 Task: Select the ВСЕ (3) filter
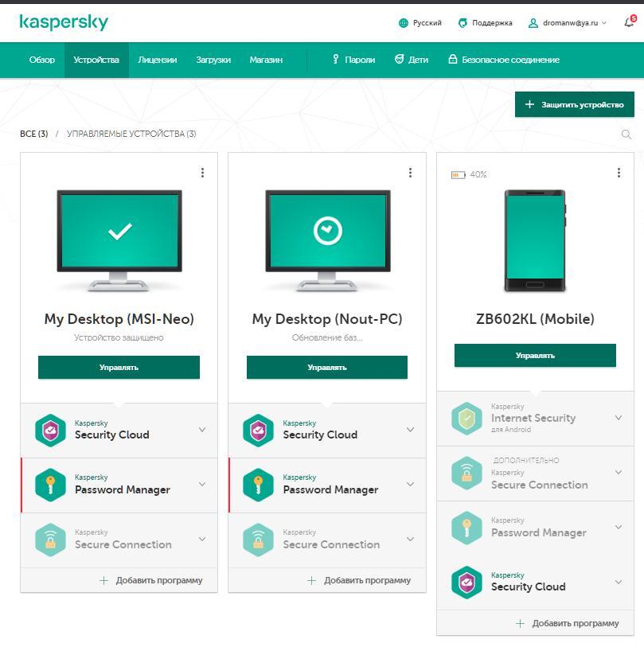coord(34,134)
